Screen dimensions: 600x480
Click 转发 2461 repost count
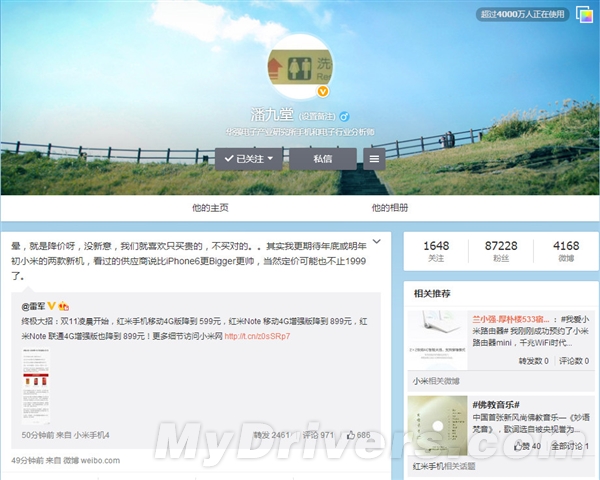click(272, 435)
